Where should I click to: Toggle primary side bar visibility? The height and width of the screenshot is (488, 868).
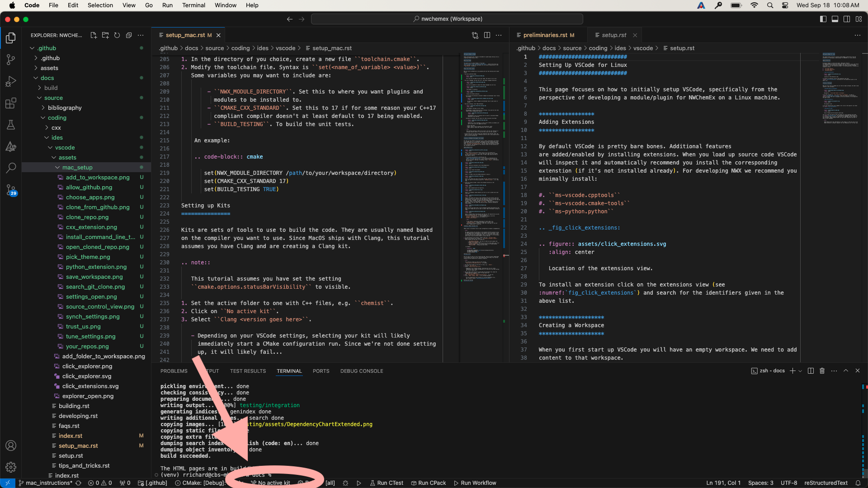(x=823, y=19)
